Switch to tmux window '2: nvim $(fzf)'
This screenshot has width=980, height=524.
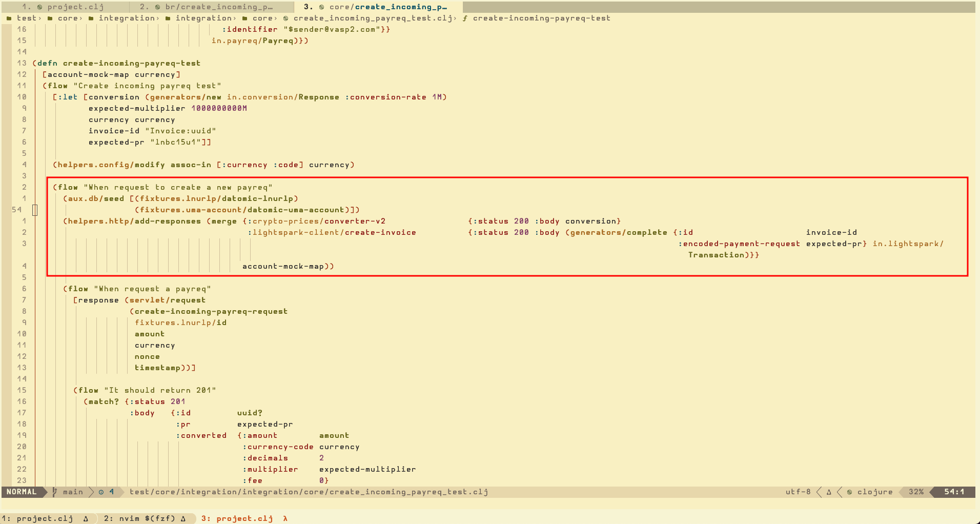(x=139, y=519)
